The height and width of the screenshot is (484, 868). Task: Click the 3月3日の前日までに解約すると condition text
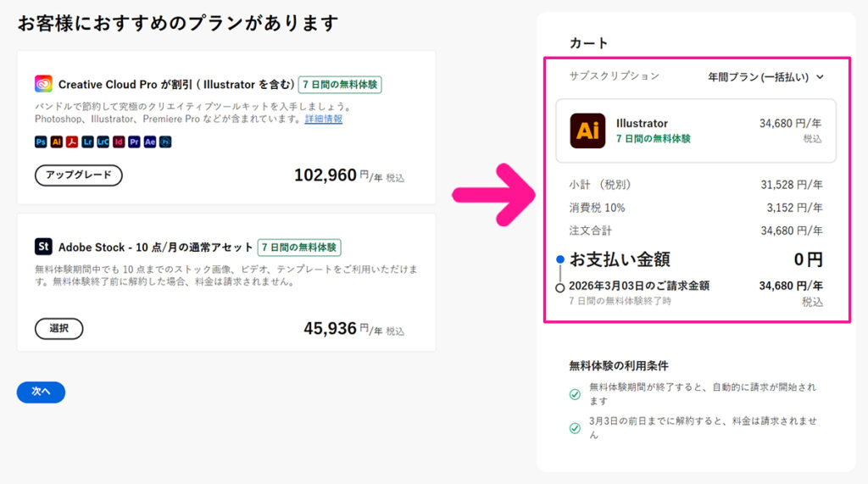pos(703,427)
